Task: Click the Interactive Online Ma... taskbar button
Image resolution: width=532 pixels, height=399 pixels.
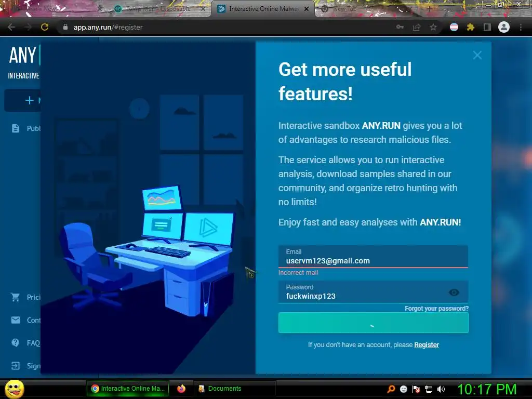Action: pos(128,389)
